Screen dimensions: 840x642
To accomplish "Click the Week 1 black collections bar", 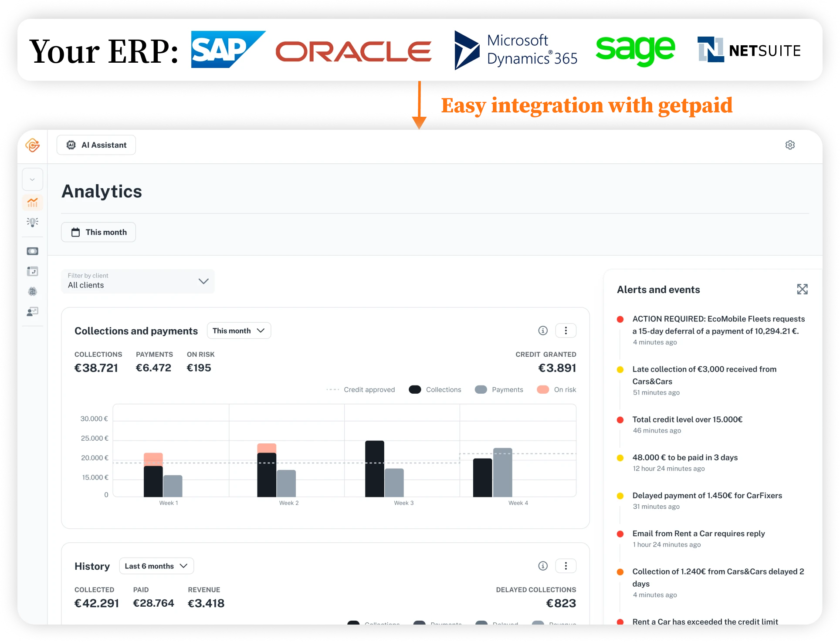I will pyautogui.click(x=153, y=481).
